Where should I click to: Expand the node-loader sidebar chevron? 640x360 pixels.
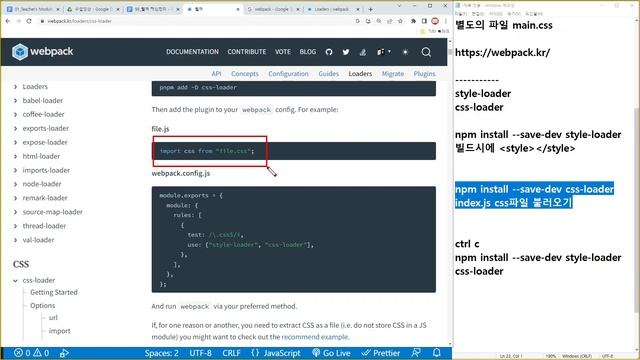tap(16, 184)
